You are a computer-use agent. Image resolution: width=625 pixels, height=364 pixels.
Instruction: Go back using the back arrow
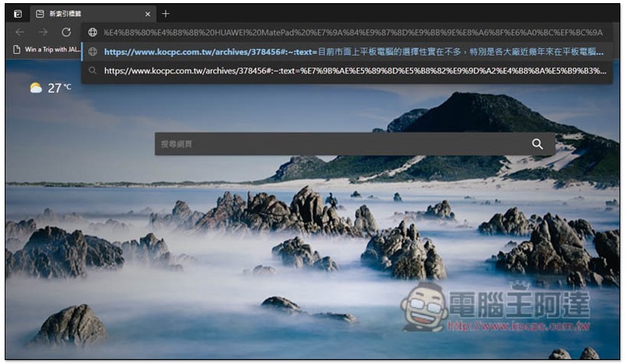(20, 32)
